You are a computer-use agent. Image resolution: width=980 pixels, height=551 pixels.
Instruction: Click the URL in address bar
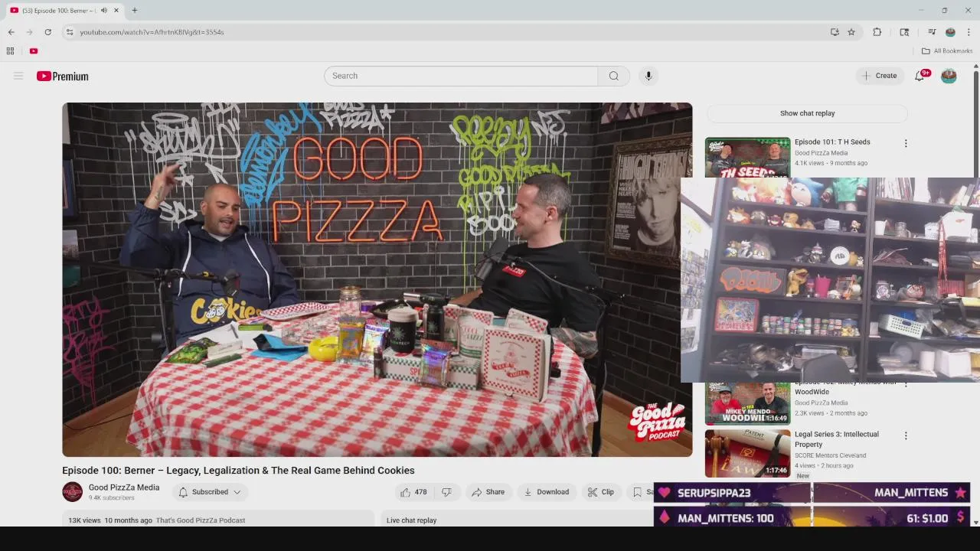[x=152, y=32]
